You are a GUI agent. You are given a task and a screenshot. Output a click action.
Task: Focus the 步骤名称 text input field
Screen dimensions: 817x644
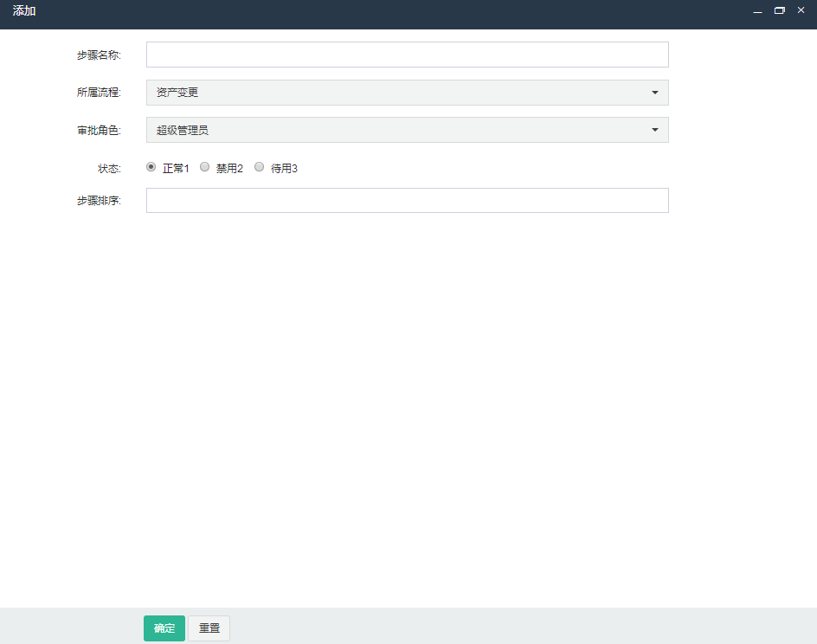(x=407, y=55)
